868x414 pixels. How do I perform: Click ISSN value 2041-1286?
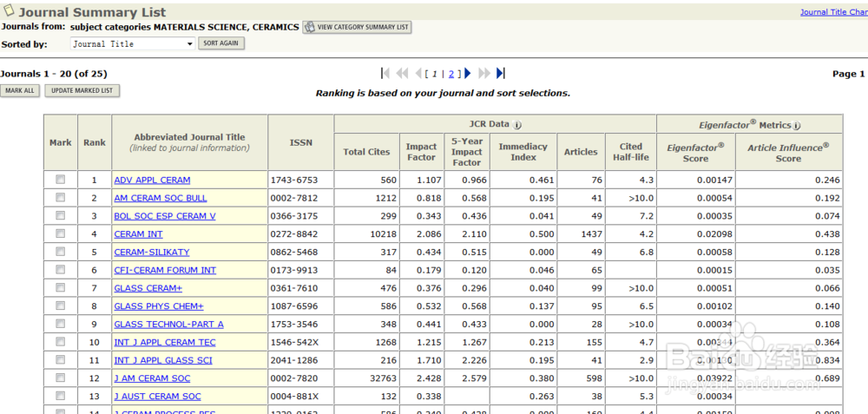tap(294, 360)
